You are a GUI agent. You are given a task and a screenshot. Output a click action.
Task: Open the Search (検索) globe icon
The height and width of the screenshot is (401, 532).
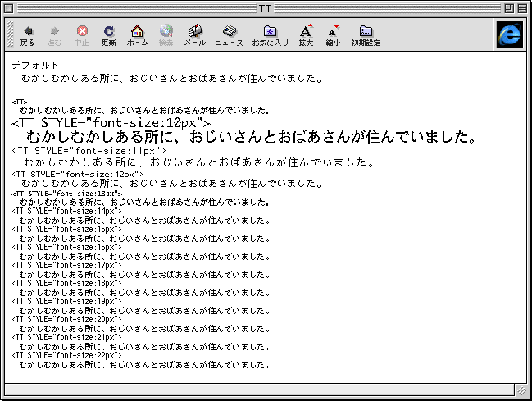point(166,34)
